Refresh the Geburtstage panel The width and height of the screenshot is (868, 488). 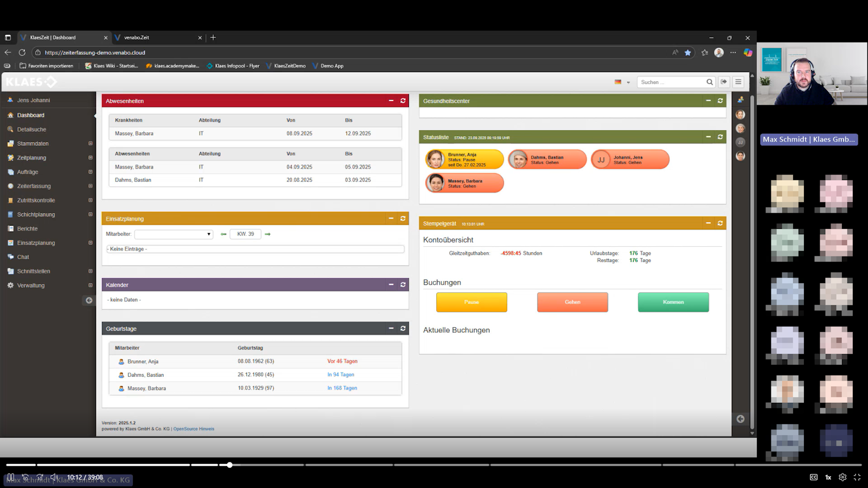[403, 329]
